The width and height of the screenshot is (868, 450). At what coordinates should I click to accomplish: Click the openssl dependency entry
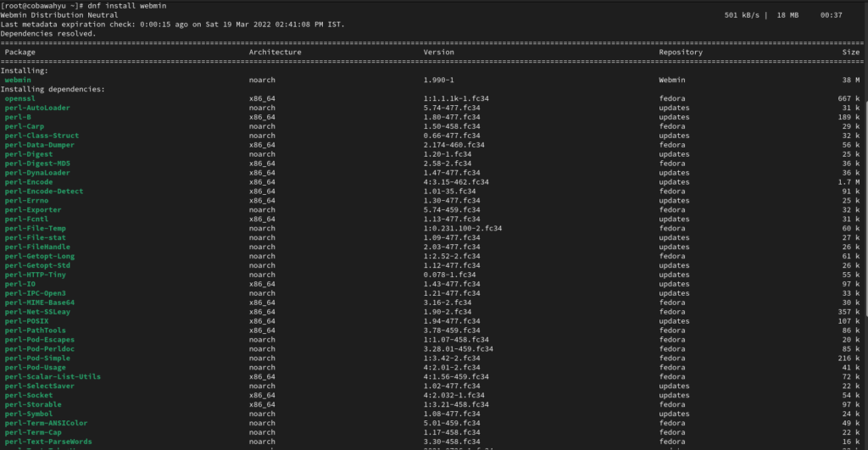[x=19, y=98]
